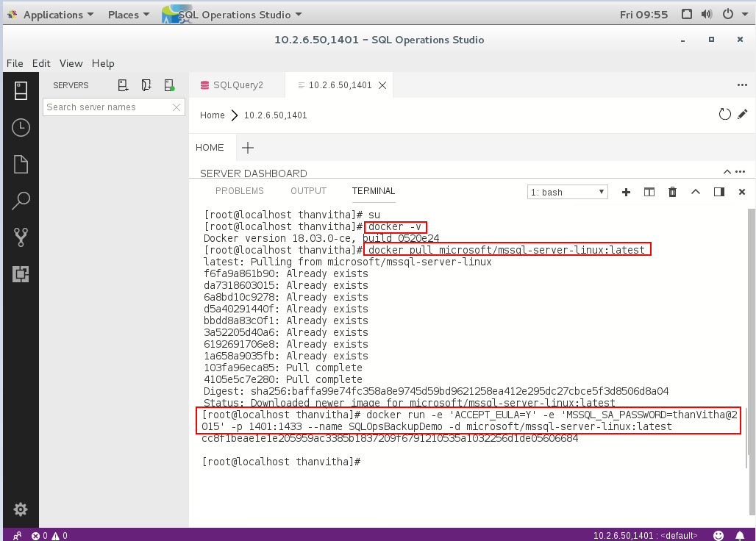Maximize the terminal panel with caret

(x=696, y=192)
